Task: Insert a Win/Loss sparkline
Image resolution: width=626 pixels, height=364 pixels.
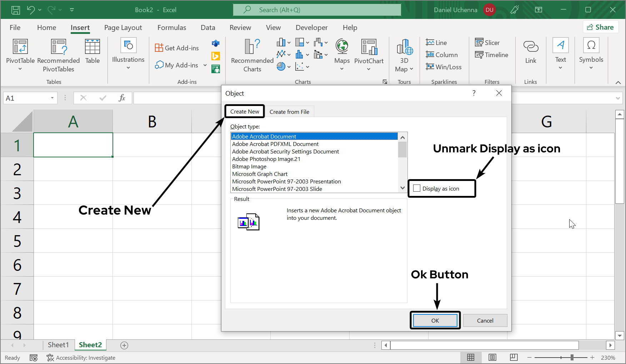Action: (444, 67)
